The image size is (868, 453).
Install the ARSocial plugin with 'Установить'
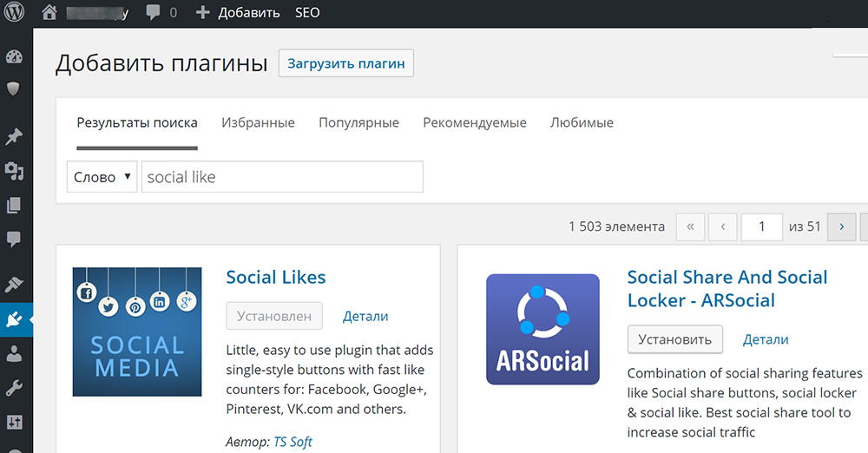click(675, 339)
